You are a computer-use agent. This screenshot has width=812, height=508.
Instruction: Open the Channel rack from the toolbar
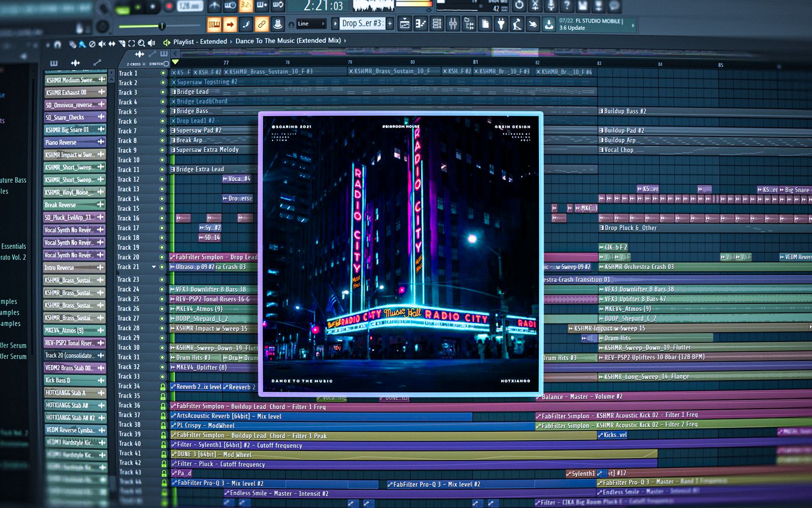tap(437, 24)
